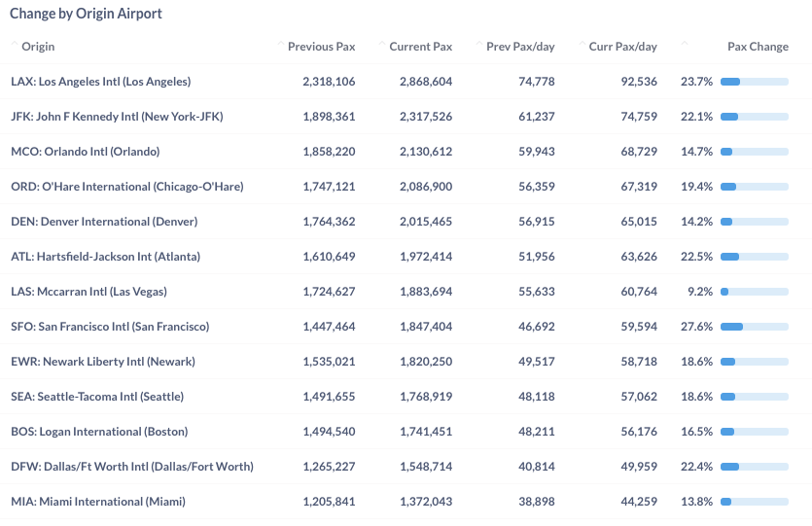
Task: Click sort caret beside Prev Pax/day
Action: (479, 44)
